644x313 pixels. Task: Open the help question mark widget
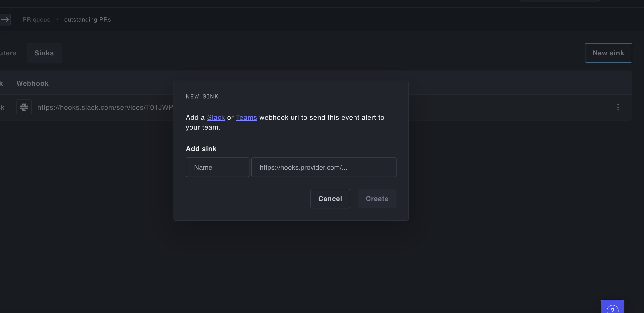pos(612,308)
